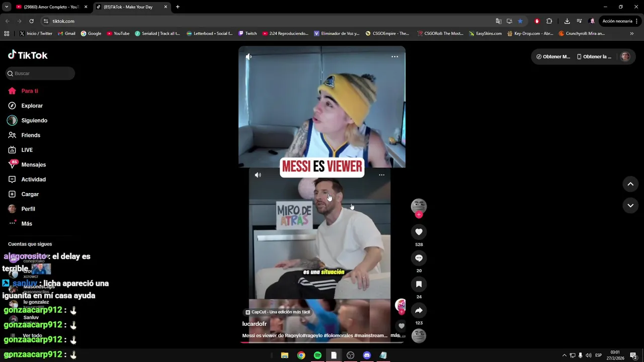Open the Crunchyroll bookmark
644x362 pixels.
pyautogui.click(x=582, y=34)
